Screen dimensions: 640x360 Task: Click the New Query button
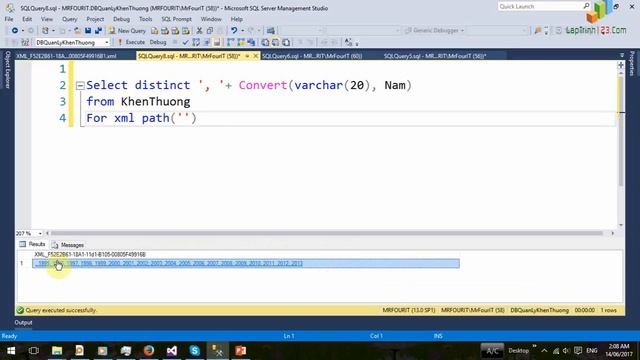click(127, 31)
